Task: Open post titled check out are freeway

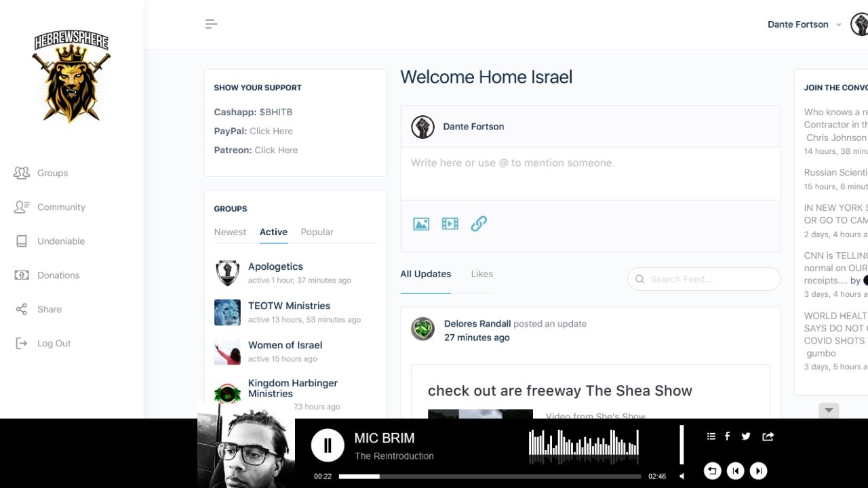Action: pyautogui.click(x=559, y=390)
